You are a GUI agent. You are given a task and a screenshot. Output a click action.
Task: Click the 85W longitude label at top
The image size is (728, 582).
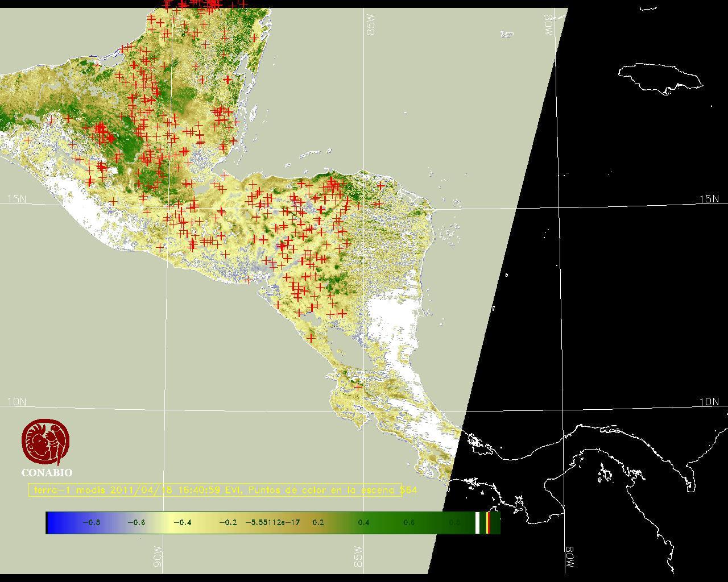tap(371, 25)
